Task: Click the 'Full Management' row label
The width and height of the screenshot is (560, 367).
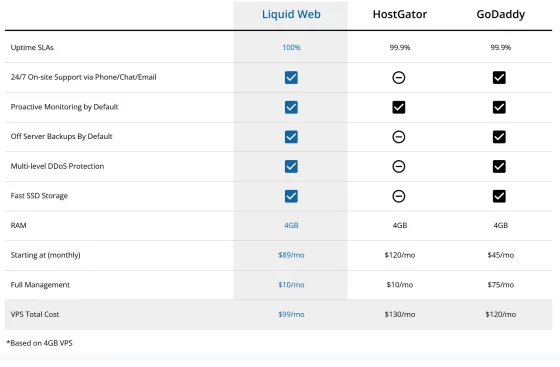Action: pyautogui.click(x=40, y=285)
